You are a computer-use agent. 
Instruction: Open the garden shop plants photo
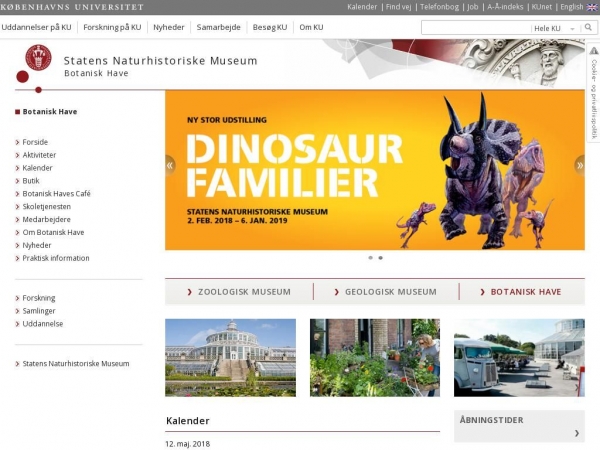[x=375, y=358]
